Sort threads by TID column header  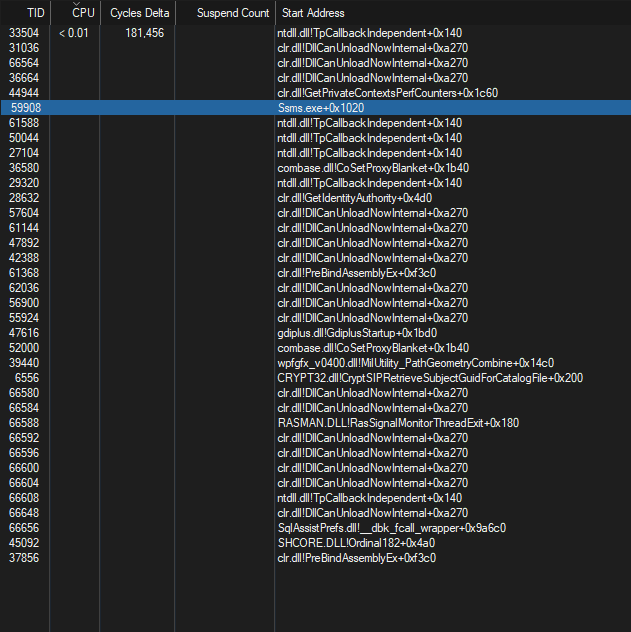pos(25,13)
